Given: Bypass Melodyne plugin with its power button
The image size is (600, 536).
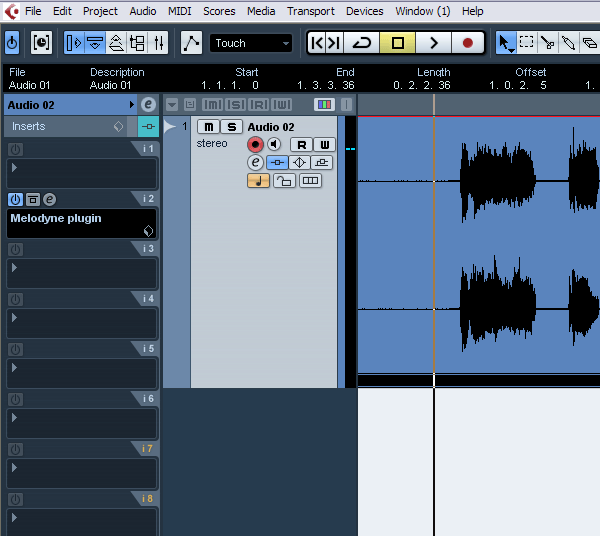Looking at the screenshot, I should 16,200.
